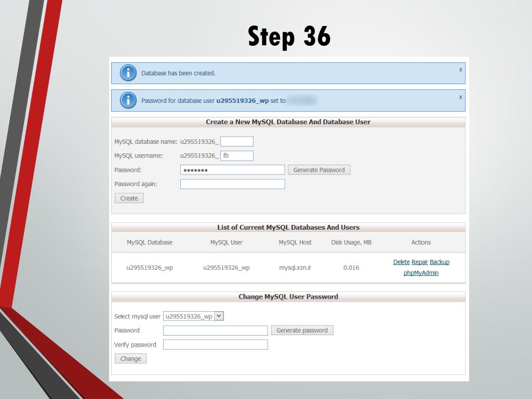This screenshot has width=532, height=399.
Task: Click the Repair link for the database
Action: [x=420, y=262]
